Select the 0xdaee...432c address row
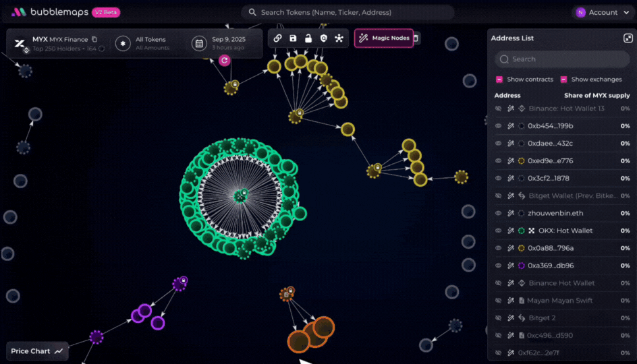This screenshot has width=637, height=364. coord(562,144)
